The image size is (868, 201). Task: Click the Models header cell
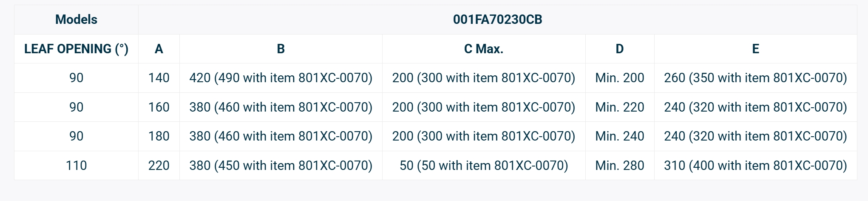point(76,20)
